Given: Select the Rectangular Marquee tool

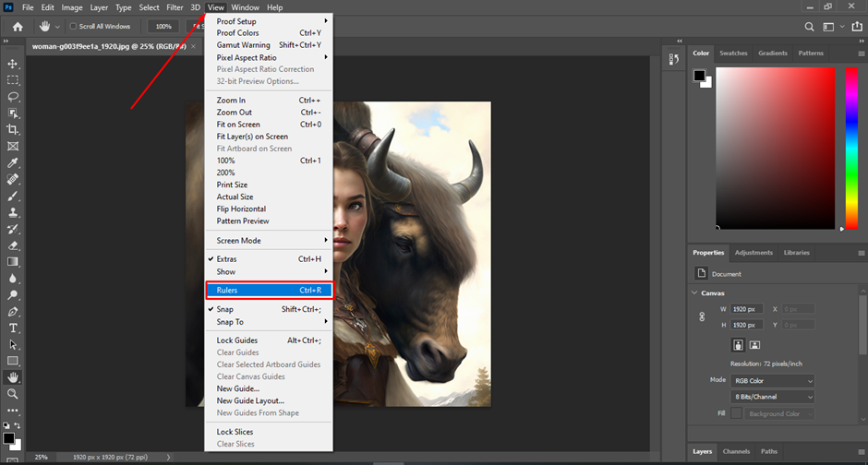Looking at the screenshot, I should 13,80.
